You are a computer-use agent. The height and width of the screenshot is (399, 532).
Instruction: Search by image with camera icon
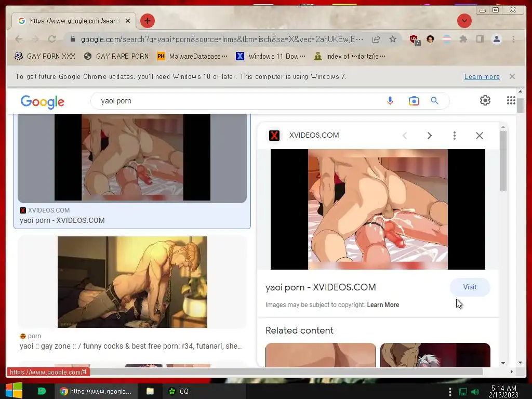[414, 101]
